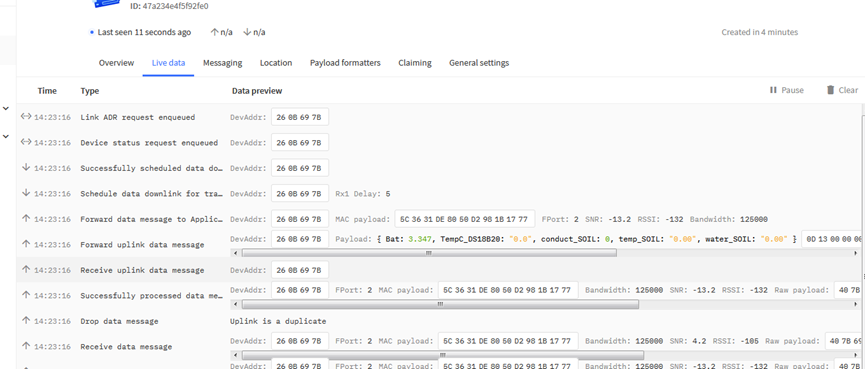
Task: Click 'Last seen 11 seconds ago' status
Action: 144,32
